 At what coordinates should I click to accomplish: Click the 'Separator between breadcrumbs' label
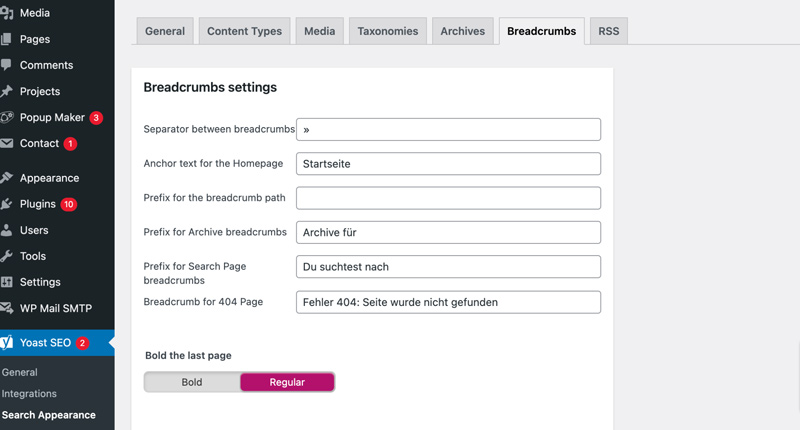pos(219,129)
